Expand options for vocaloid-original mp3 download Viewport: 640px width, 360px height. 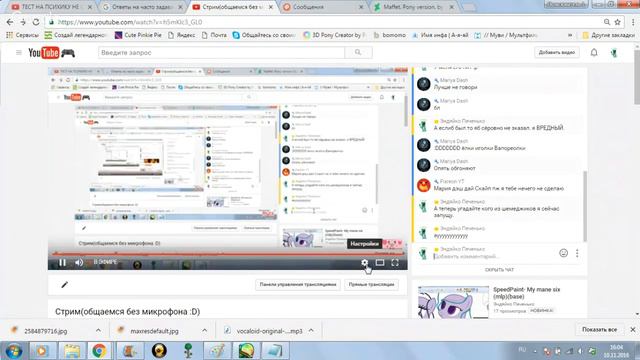(x=311, y=330)
